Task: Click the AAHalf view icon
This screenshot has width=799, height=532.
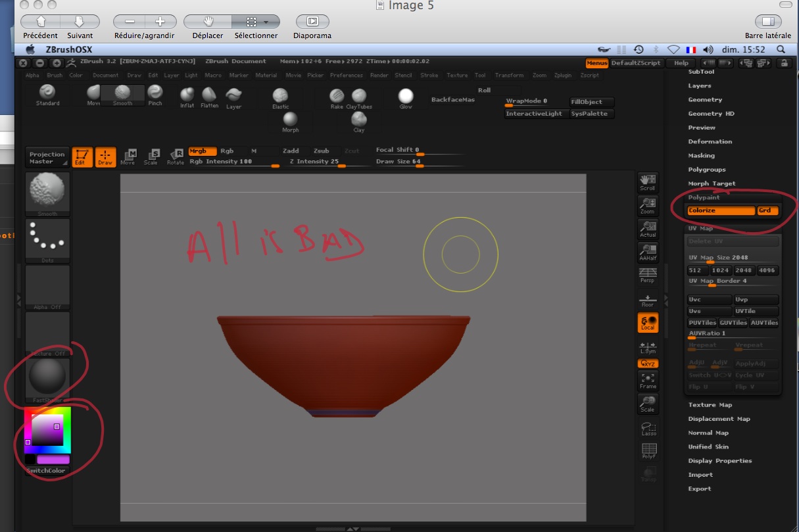Action: (x=648, y=253)
